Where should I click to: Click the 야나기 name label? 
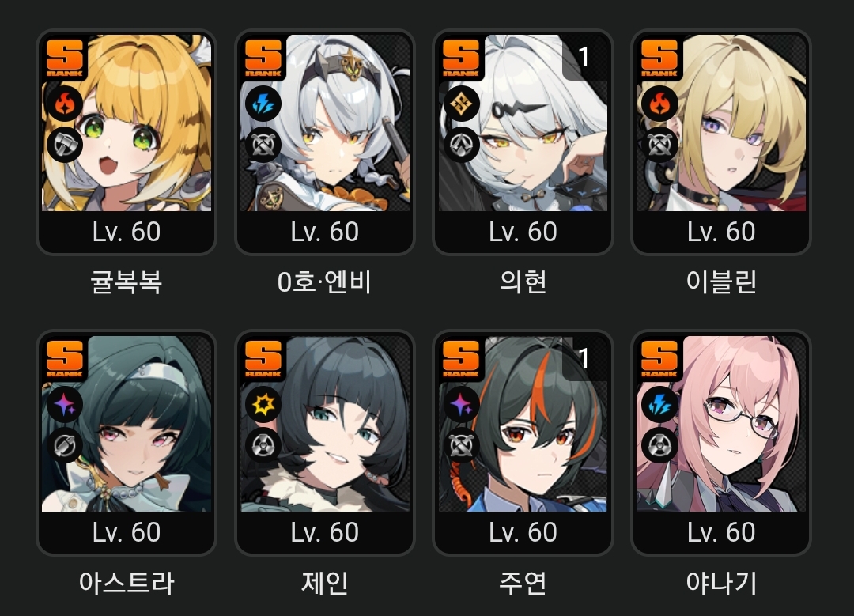pos(721,583)
